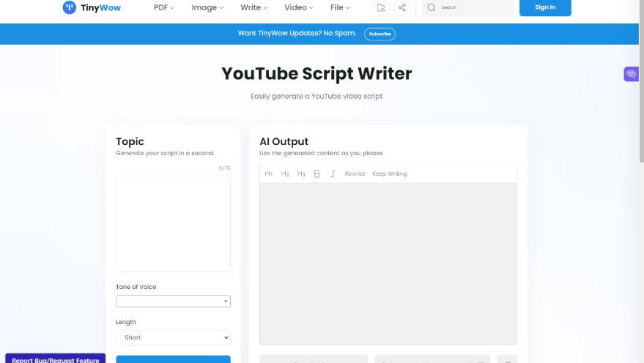Apply Heading 1 format in editor toolbar

[x=269, y=174]
